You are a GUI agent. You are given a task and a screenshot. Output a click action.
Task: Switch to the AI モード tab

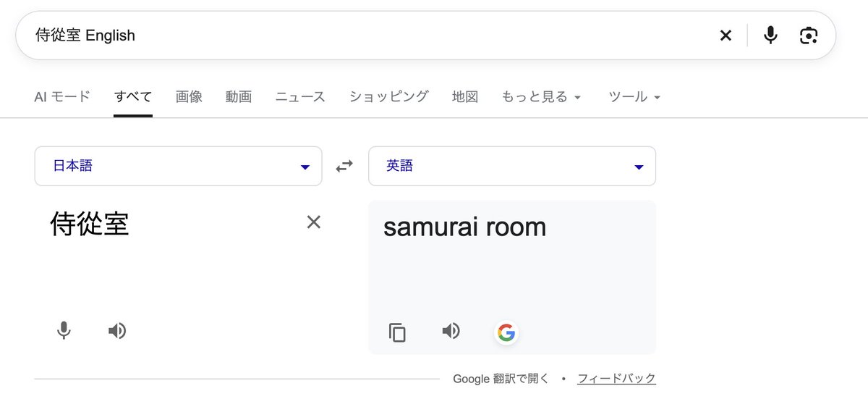[62, 96]
